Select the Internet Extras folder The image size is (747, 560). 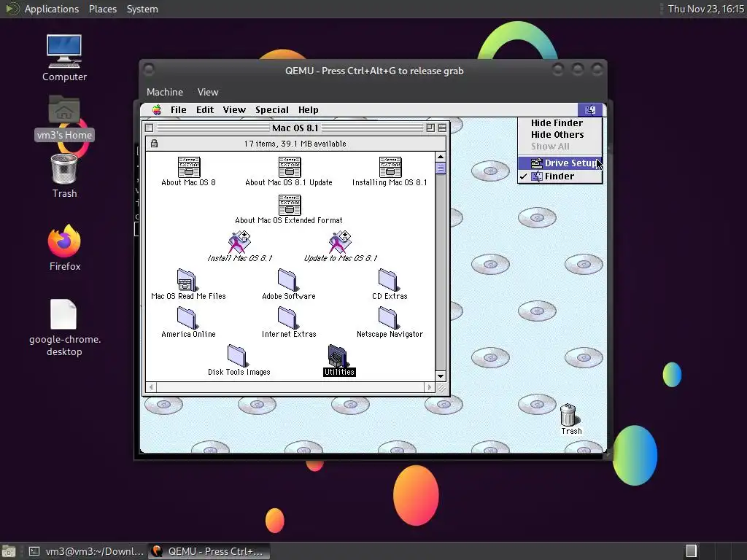point(287,318)
